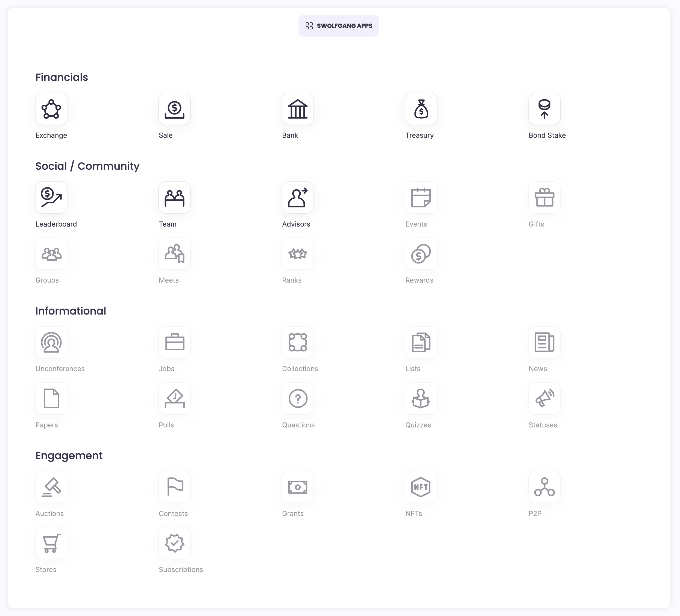Open the NFTs hexagon icon

421,487
